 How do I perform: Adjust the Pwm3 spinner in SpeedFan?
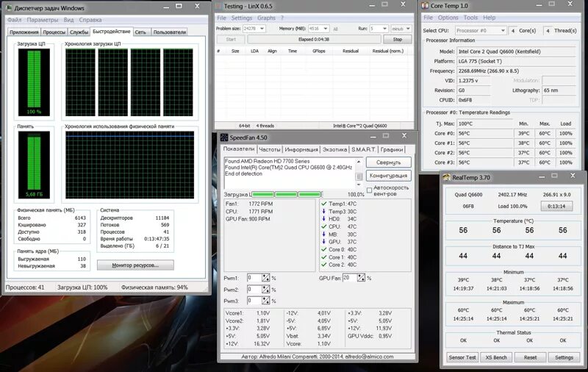pos(265,301)
